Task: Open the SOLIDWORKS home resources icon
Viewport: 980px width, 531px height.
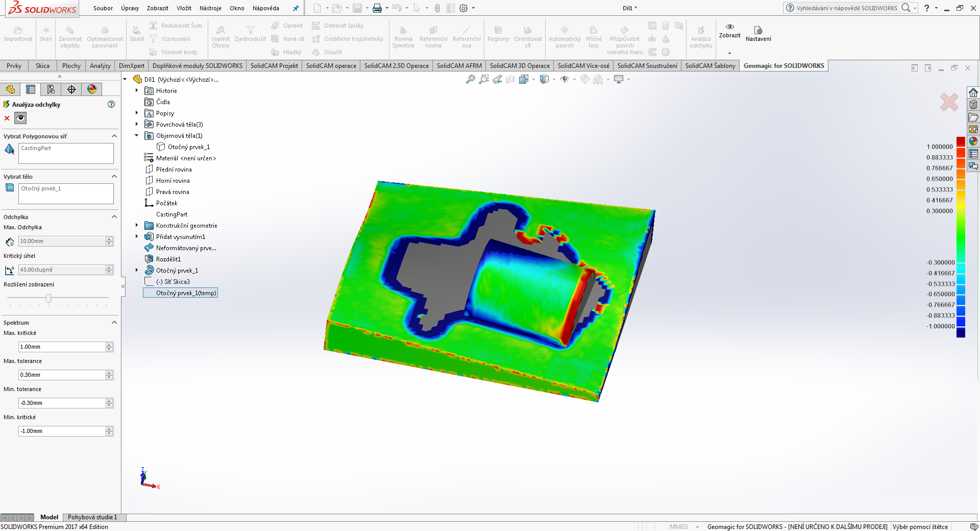Action: coord(973,92)
